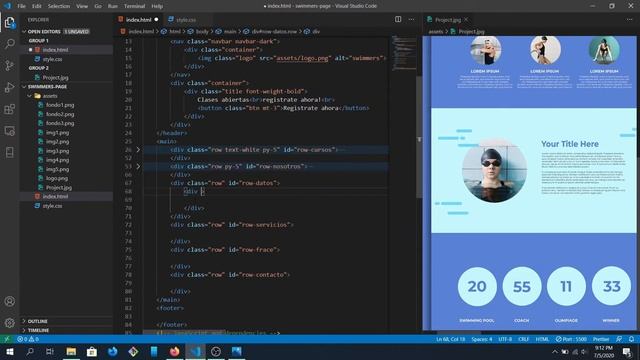This screenshot has height=360, width=640.
Task: Open Remote Explorer icon in activity bar
Action: point(9,131)
